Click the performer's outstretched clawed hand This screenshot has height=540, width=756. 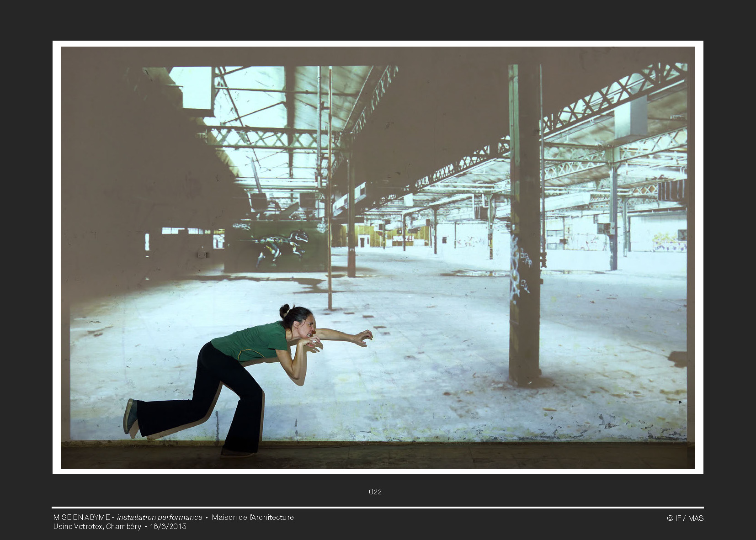363,338
